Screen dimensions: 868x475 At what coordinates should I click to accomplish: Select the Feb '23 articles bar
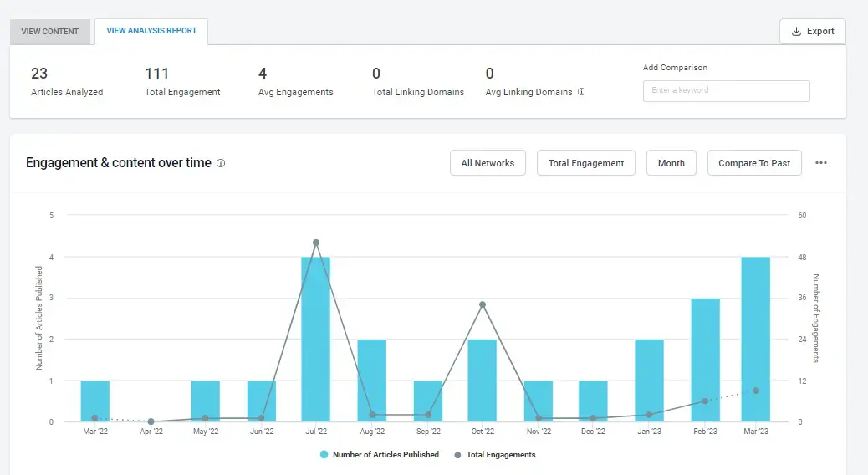pyautogui.click(x=705, y=360)
